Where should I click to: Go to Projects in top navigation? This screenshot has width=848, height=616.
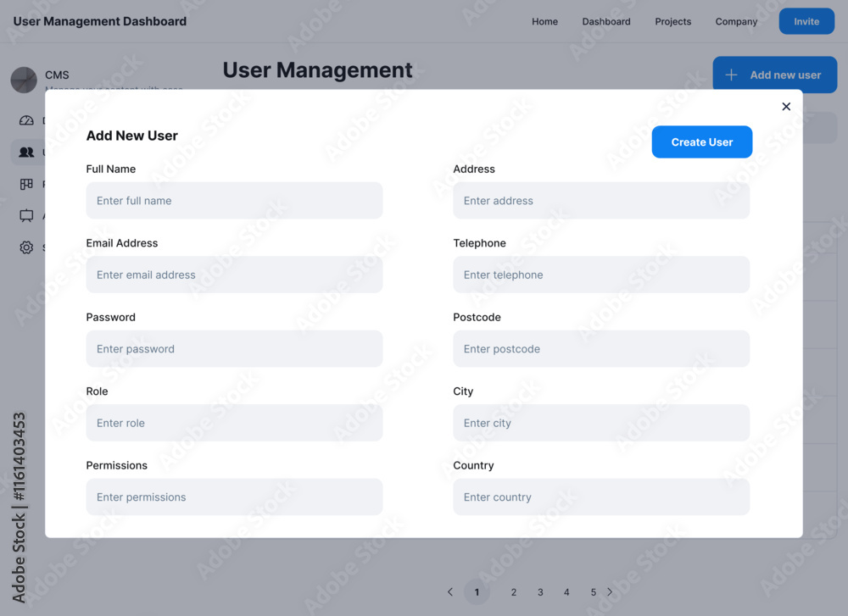tap(672, 22)
